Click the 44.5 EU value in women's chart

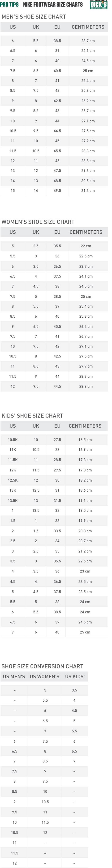(57, 387)
